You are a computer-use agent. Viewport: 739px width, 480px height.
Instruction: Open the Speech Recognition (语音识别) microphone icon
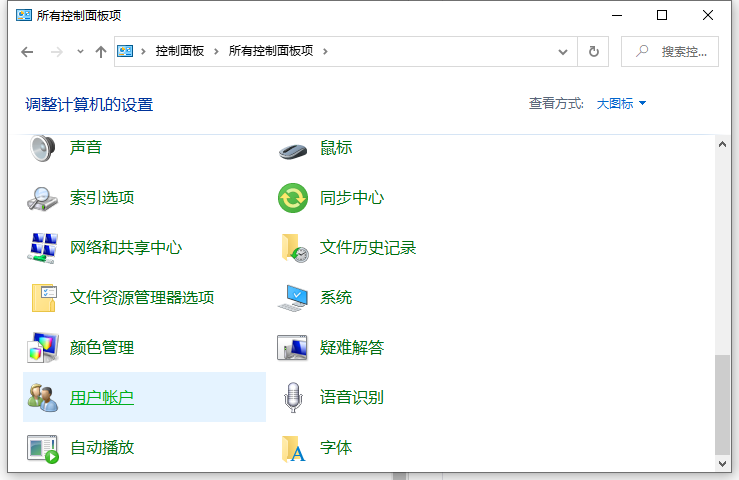[293, 398]
